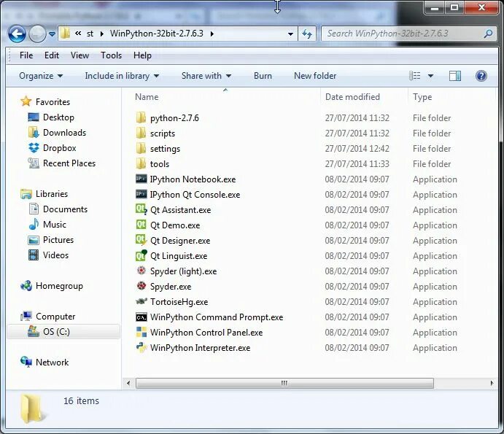Click the blue help question icon
The width and height of the screenshot is (504, 434).
point(481,76)
